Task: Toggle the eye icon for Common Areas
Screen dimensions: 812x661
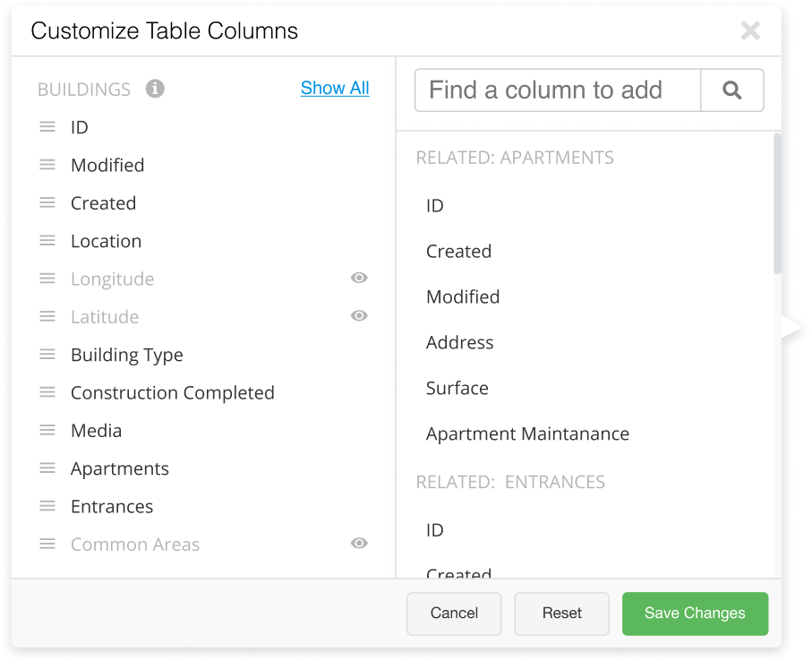Action: 358,543
